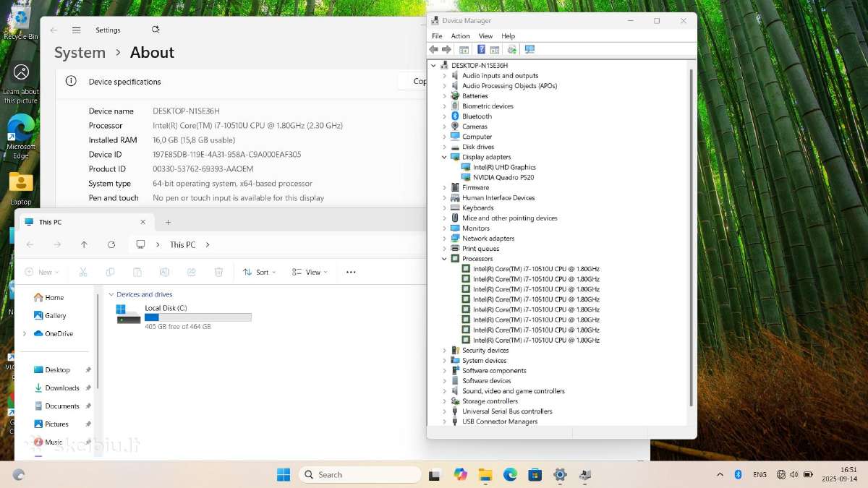Click Paste clipboard icon in File Explorer

pos(137,272)
